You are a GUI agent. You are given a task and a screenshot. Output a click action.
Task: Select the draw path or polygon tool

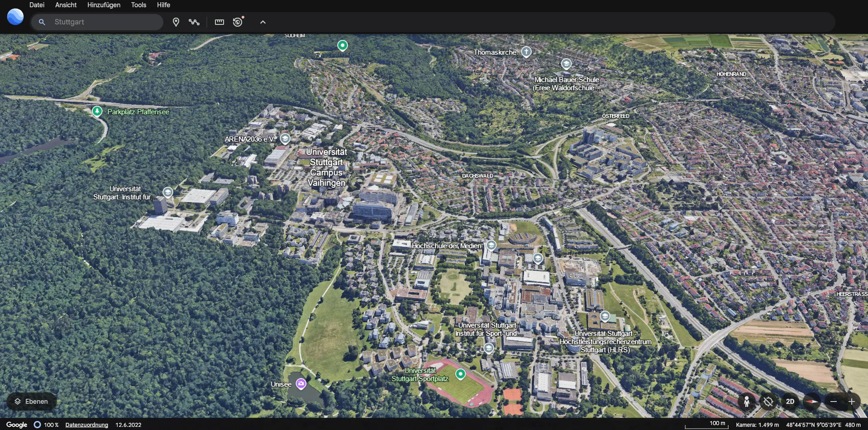point(194,22)
